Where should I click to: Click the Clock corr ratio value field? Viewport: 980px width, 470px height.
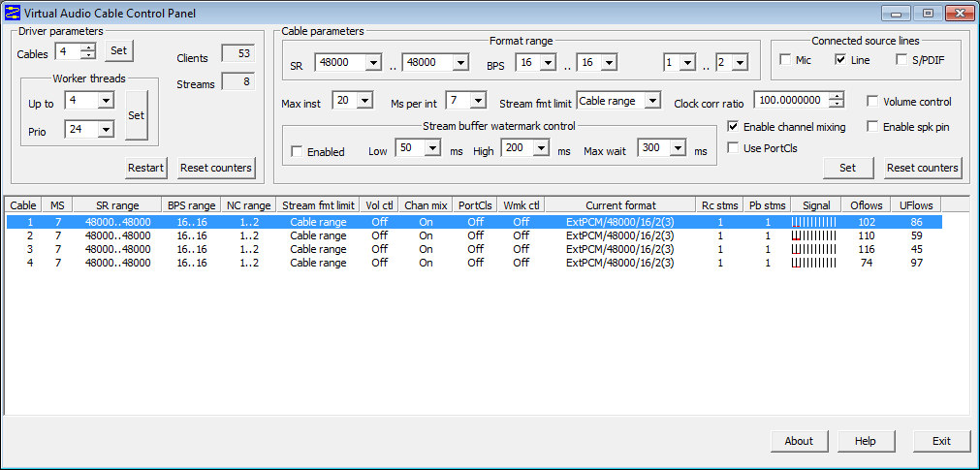tap(793, 100)
